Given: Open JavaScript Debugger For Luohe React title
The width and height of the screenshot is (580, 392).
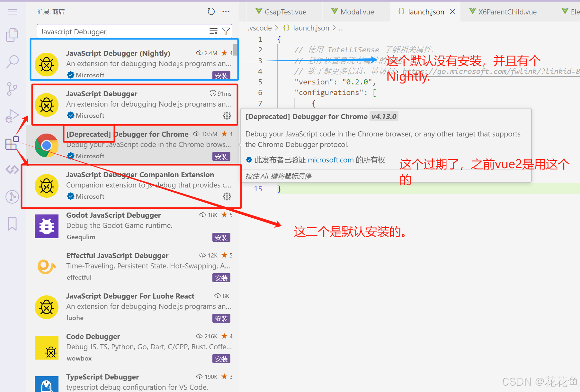Looking at the screenshot, I should point(130,296).
